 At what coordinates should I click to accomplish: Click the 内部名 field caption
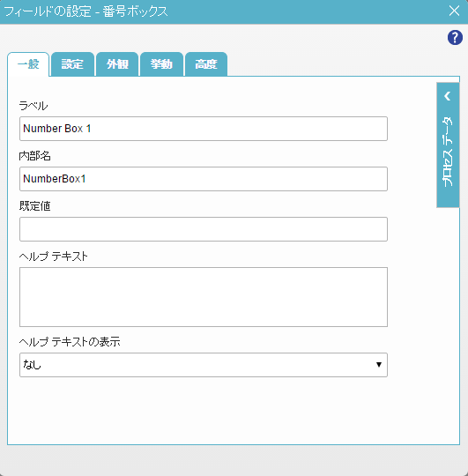point(34,156)
